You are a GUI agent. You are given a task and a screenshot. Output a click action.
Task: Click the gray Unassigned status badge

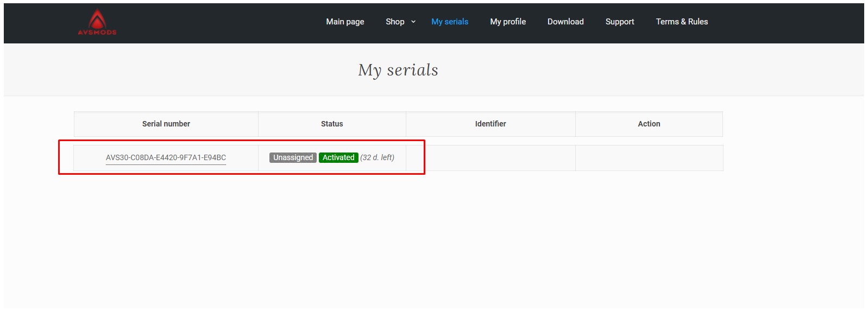[293, 157]
